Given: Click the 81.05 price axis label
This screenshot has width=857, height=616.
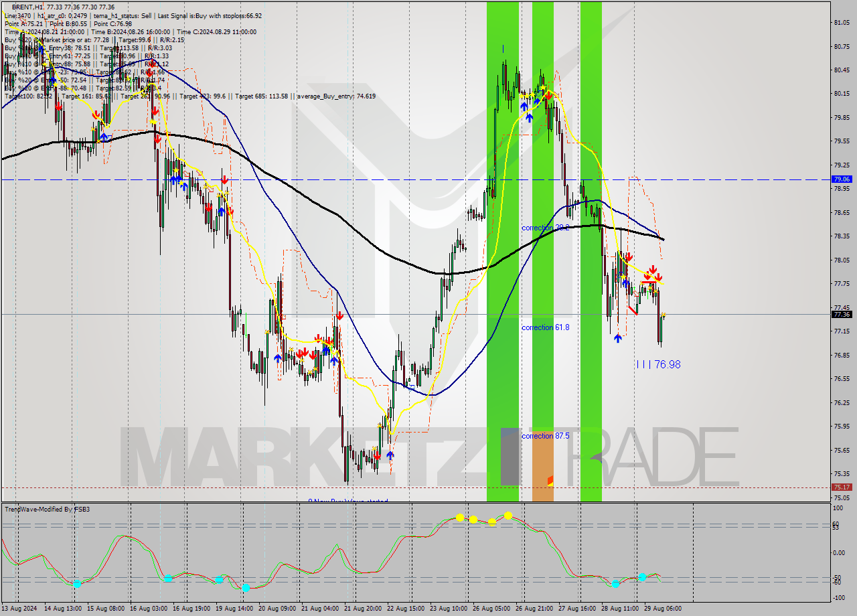Looking at the screenshot, I should 842,23.
